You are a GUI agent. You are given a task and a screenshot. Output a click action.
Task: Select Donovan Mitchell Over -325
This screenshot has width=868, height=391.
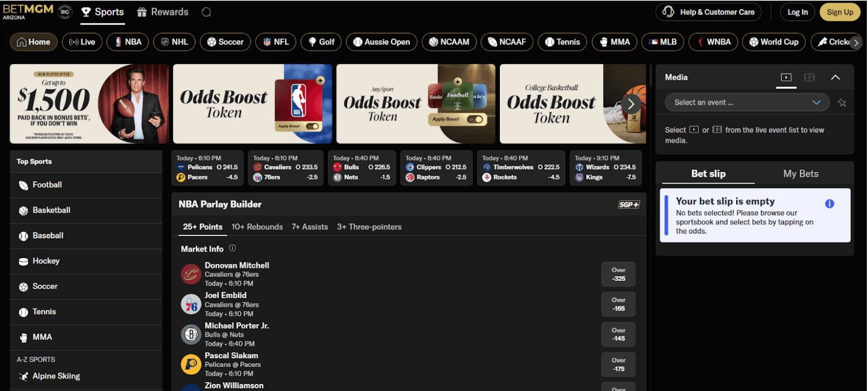(618, 274)
